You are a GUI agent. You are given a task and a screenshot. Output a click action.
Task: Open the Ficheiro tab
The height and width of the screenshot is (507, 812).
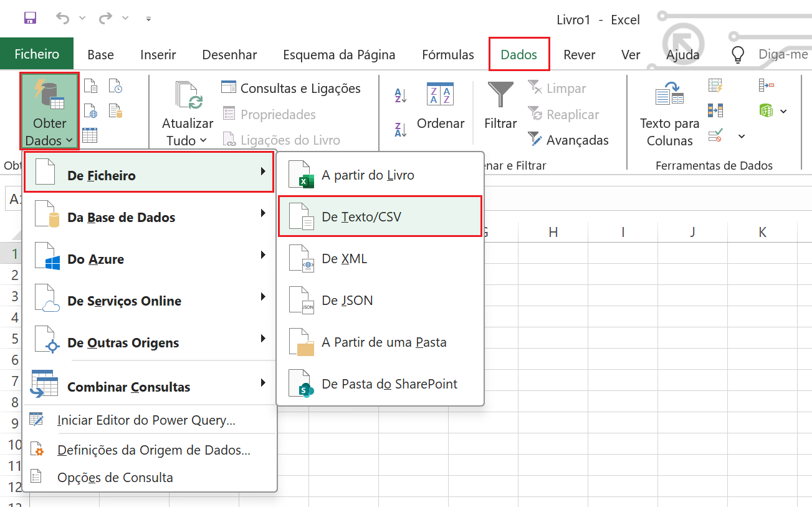[x=37, y=54]
